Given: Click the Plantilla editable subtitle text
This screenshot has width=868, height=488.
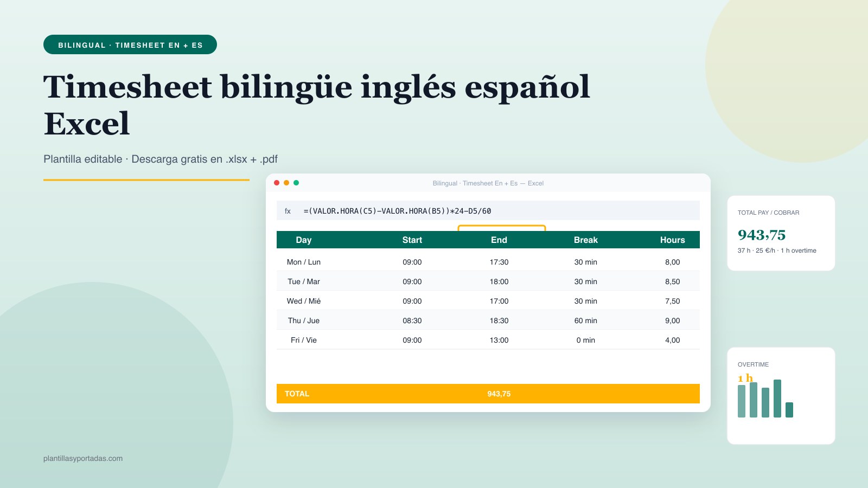Looking at the screenshot, I should (161, 159).
